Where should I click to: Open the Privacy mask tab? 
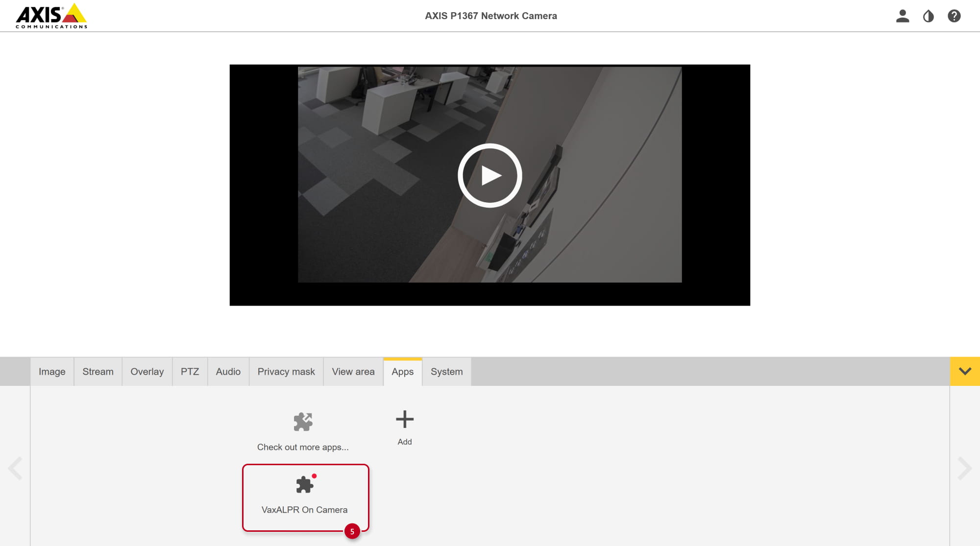286,372
